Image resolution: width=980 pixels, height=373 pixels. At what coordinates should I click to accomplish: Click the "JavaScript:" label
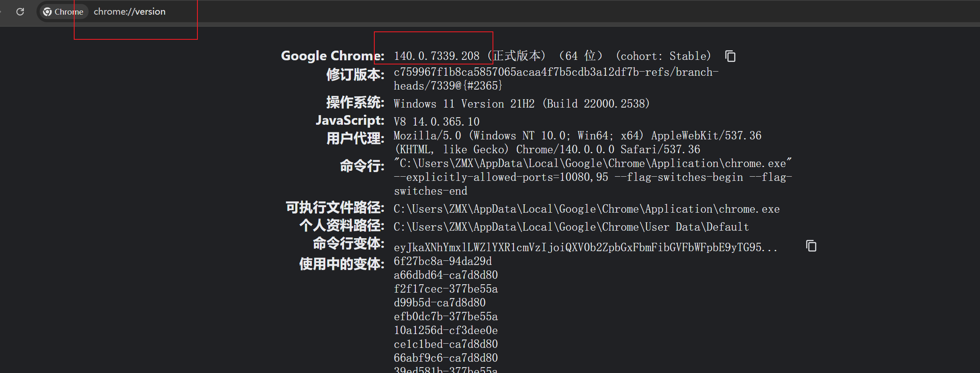tap(350, 121)
